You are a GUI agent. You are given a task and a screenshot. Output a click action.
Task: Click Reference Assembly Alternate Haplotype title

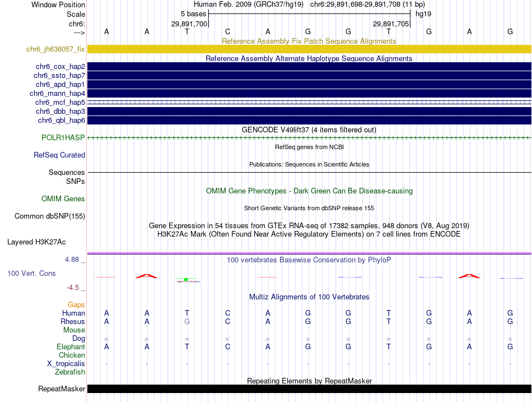pyautogui.click(x=309, y=58)
